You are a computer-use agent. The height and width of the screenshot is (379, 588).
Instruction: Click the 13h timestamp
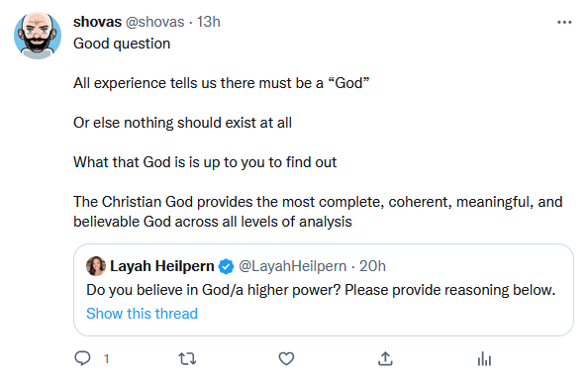click(x=209, y=22)
